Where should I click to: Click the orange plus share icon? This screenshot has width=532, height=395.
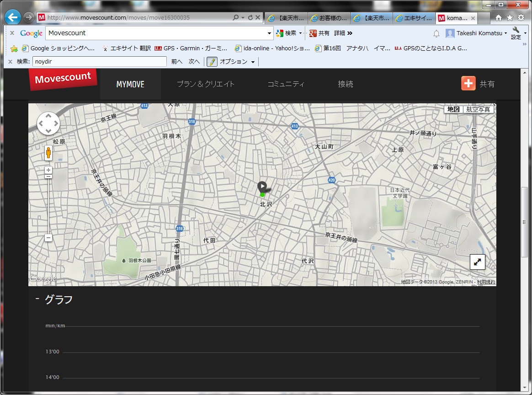coord(468,84)
